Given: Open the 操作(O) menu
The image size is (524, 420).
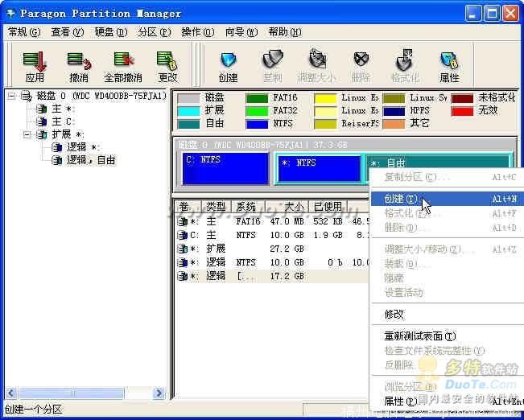Looking at the screenshot, I should tap(198, 32).
